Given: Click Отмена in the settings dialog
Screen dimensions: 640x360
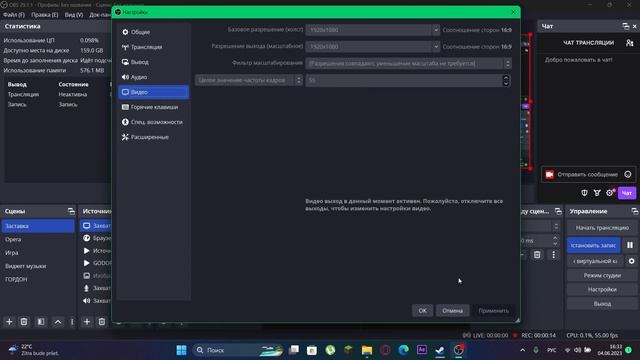Looking at the screenshot, I should [452, 311].
